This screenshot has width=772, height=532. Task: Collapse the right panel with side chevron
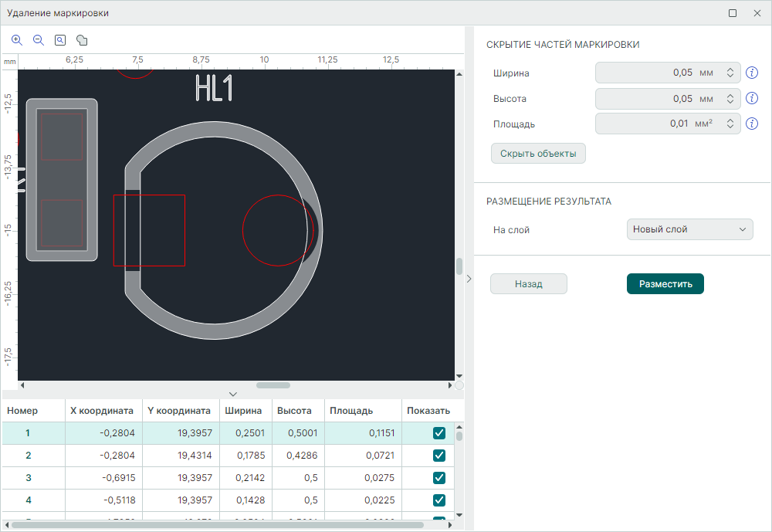click(469, 280)
